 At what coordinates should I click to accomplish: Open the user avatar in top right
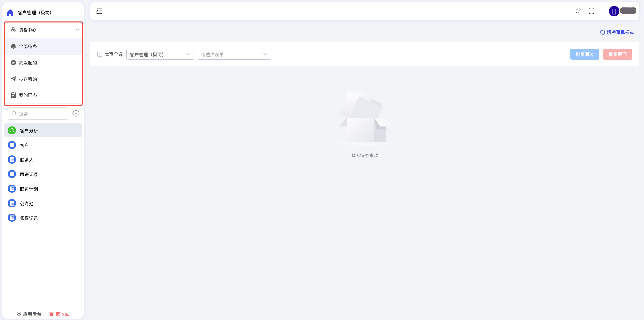pos(614,11)
